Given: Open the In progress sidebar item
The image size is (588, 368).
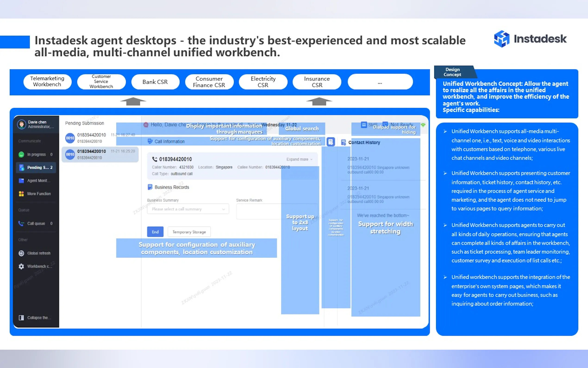Looking at the screenshot, I should 36,154.
